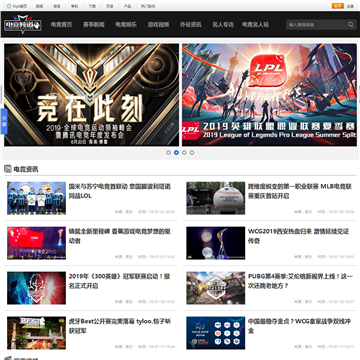Open the PUBG 第4赛季 article headline
Viewport: 360px width, 360px height.
[x=300, y=281]
